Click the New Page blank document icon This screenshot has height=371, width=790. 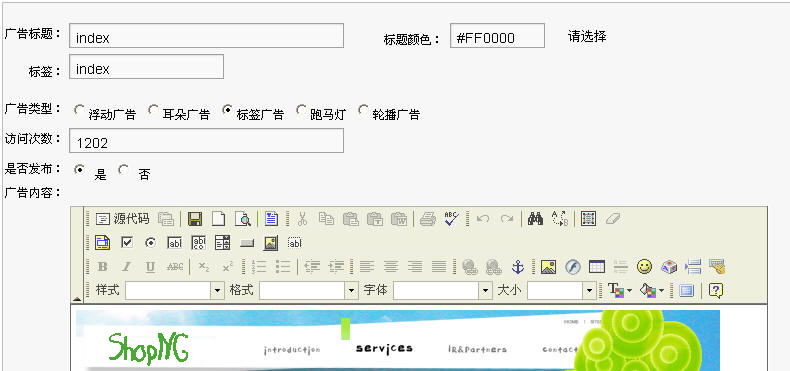point(218,219)
